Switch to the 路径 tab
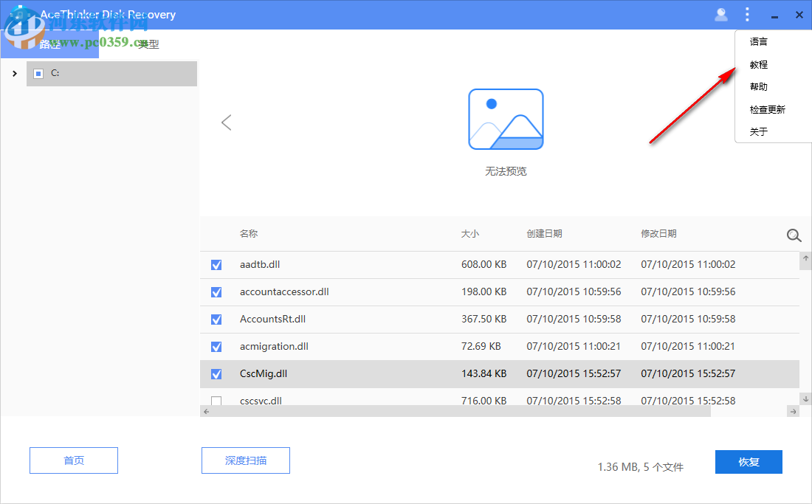The image size is (812, 504). point(52,44)
